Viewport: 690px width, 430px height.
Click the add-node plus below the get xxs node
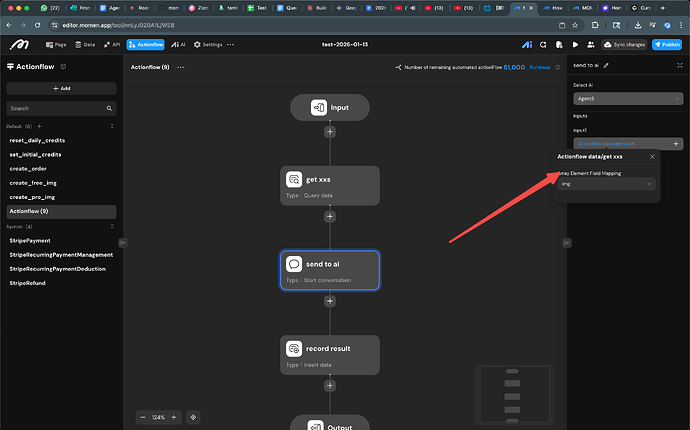click(x=329, y=216)
